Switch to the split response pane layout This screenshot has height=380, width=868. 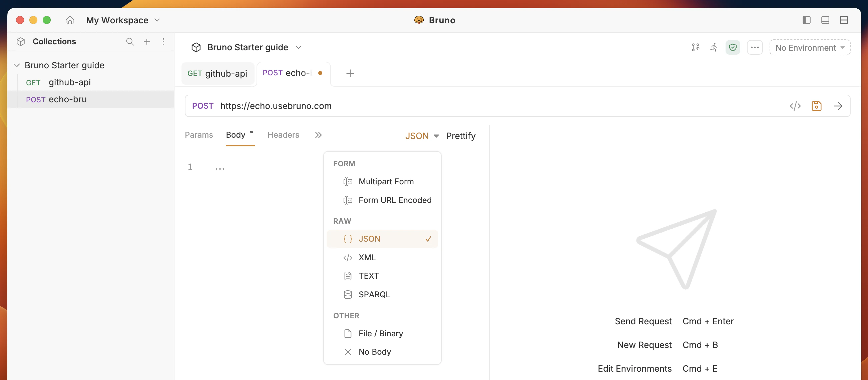pos(844,20)
